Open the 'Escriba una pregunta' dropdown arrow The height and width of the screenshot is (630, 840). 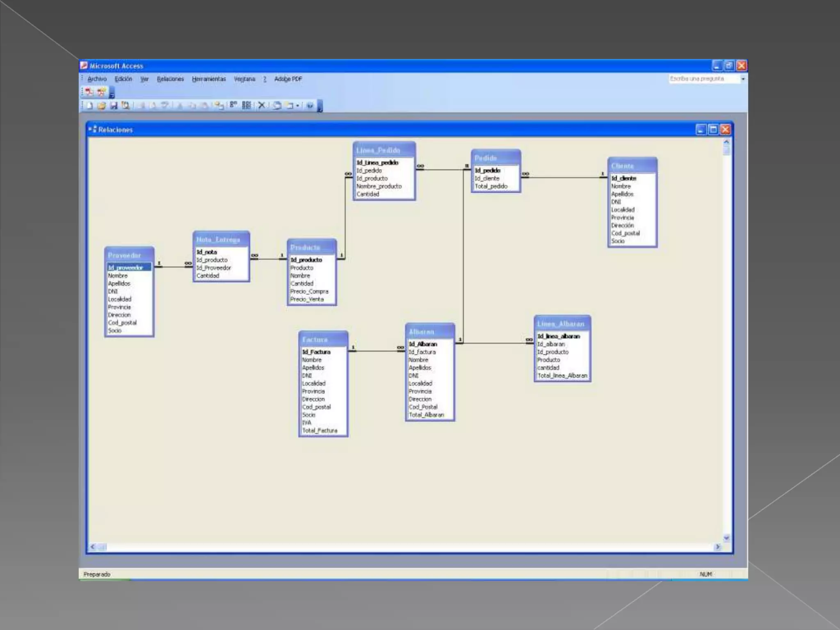(x=743, y=79)
